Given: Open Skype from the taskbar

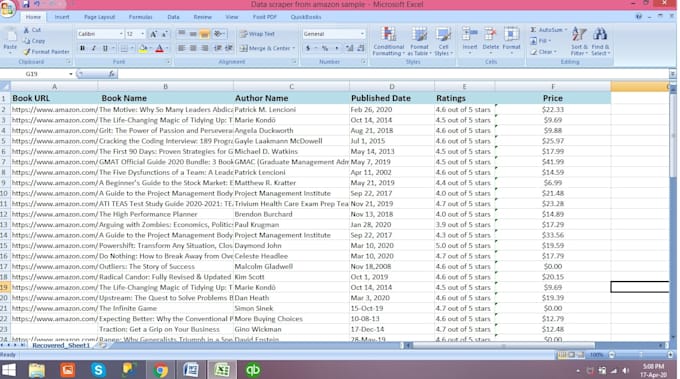Looking at the screenshot, I should 98,370.
